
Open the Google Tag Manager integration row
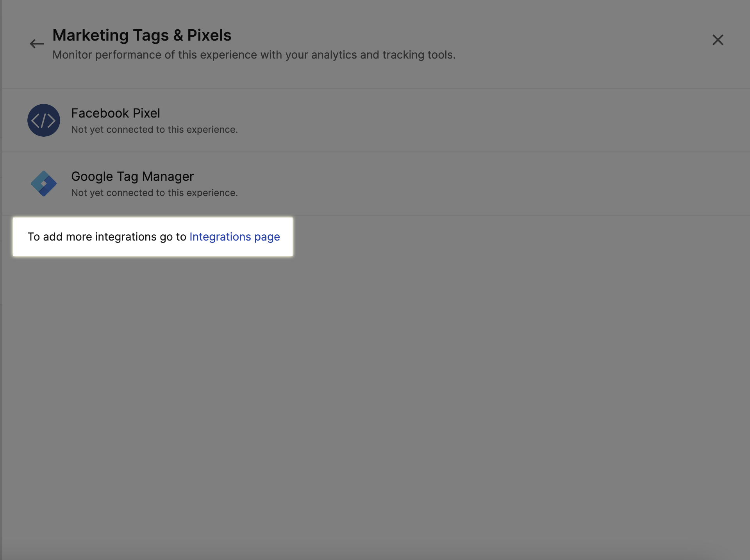click(x=376, y=184)
